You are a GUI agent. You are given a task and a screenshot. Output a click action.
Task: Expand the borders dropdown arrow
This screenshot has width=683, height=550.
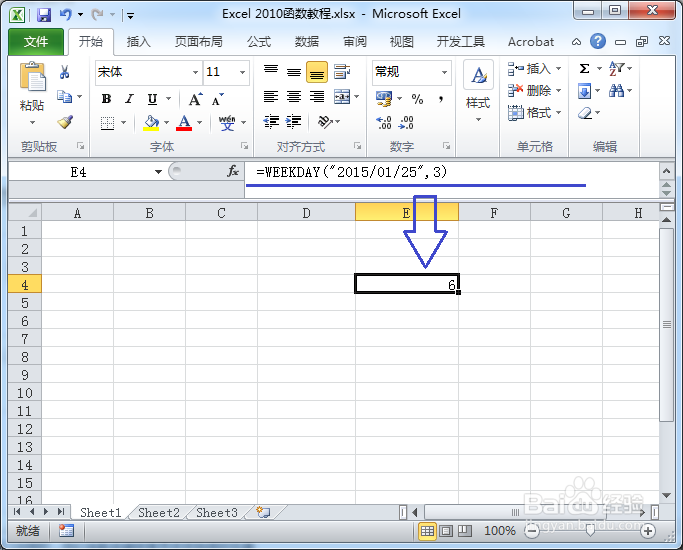point(124,122)
